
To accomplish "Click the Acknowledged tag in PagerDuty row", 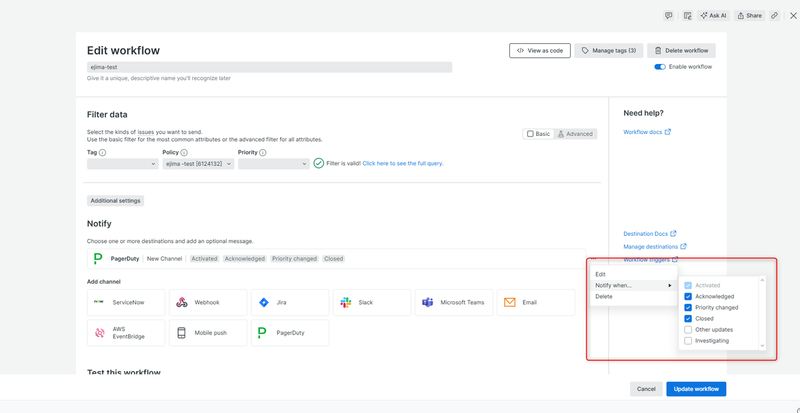I will [x=245, y=259].
